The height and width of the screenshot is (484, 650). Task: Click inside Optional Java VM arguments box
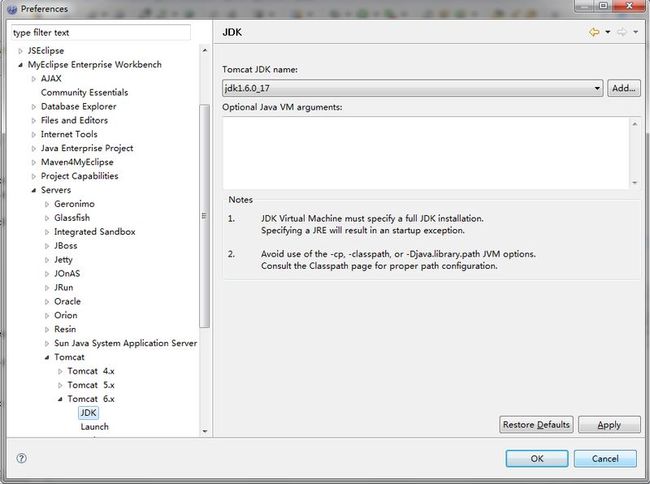coord(426,152)
